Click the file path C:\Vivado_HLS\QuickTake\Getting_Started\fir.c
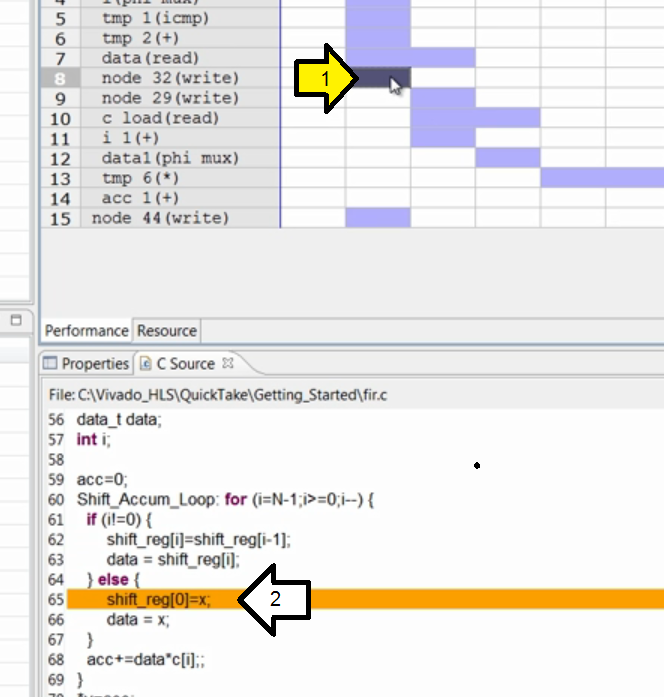This screenshot has height=697, width=664. 232,395
